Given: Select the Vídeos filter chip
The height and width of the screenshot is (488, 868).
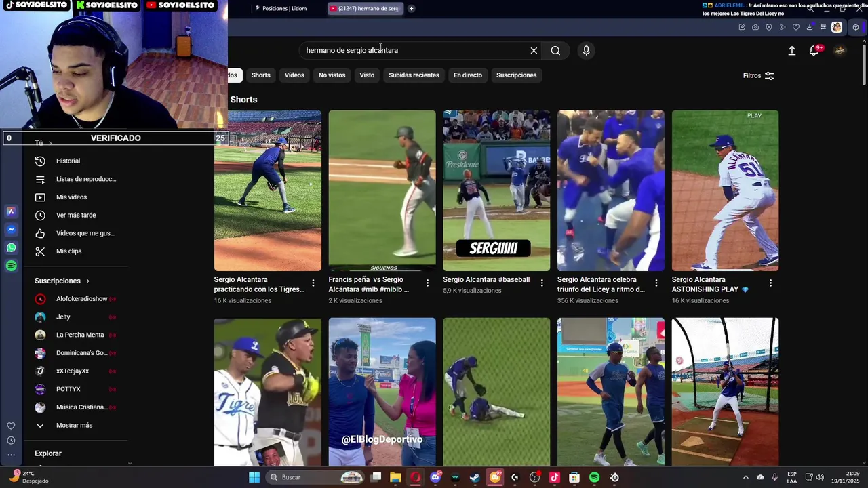Looking at the screenshot, I should coord(294,75).
